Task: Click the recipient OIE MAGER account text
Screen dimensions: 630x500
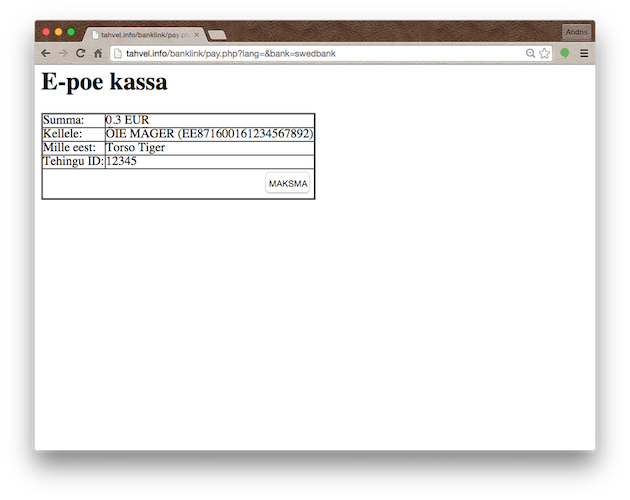Action: click(x=209, y=133)
